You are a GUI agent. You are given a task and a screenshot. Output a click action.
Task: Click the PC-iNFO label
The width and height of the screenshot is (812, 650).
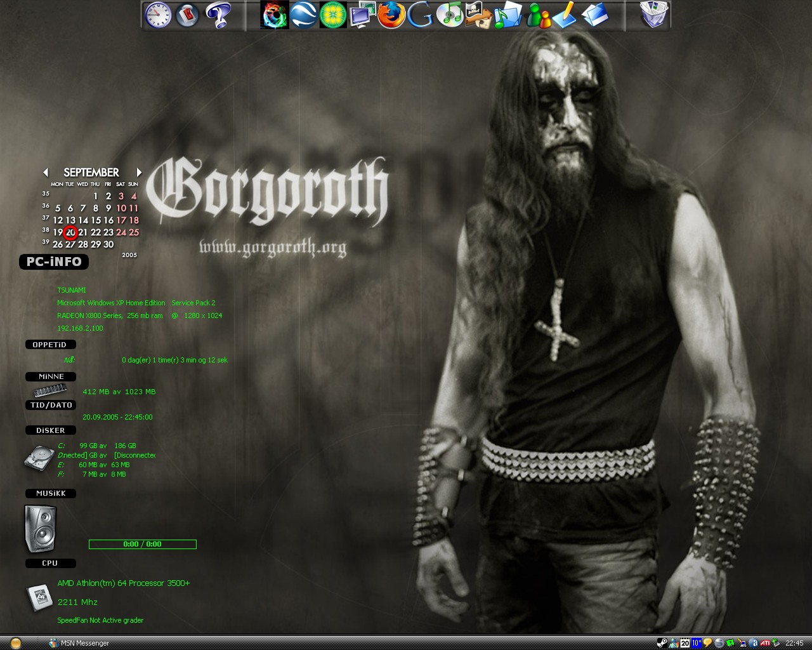(54, 262)
